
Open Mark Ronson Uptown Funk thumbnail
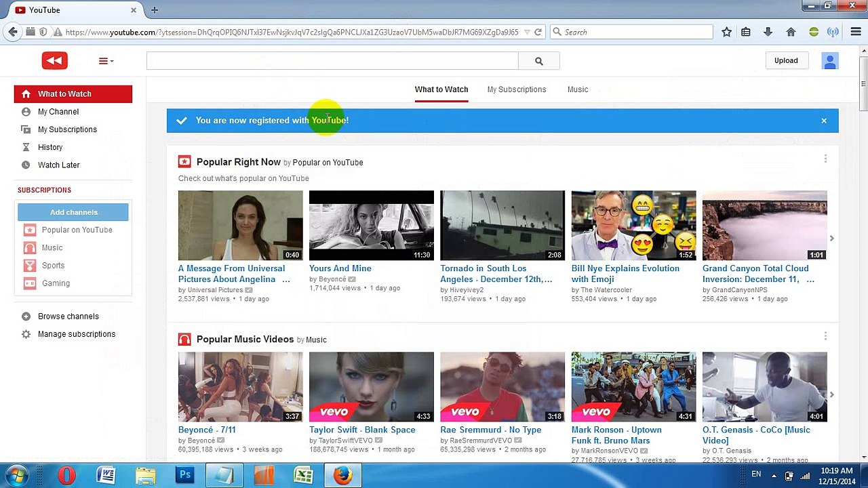633,386
